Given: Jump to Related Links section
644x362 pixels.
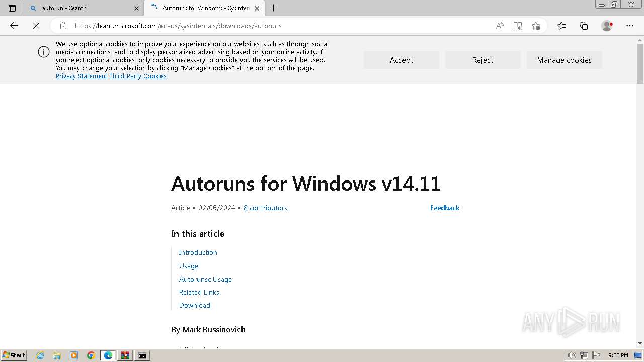Looking at the screenshot, I should [199, 292].
